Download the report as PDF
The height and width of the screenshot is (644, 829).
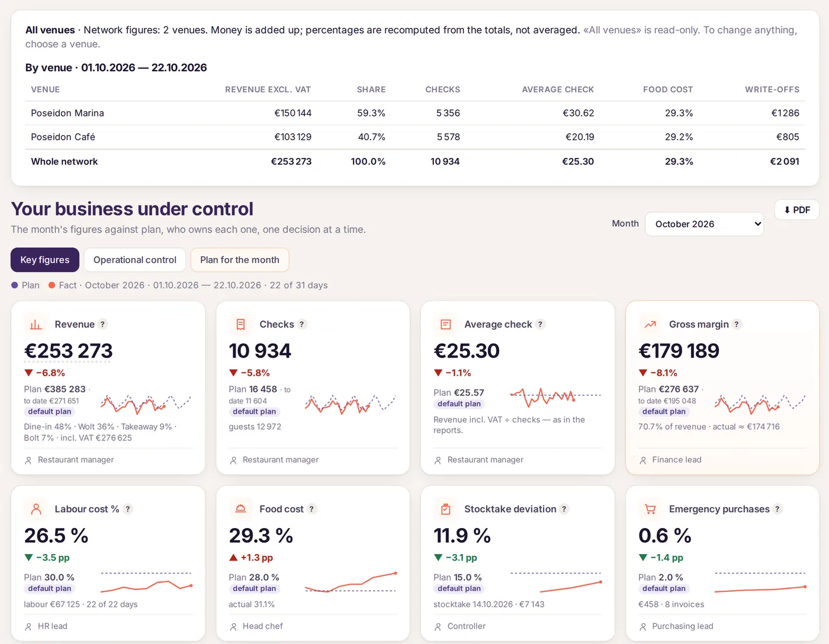click(797, 210)
